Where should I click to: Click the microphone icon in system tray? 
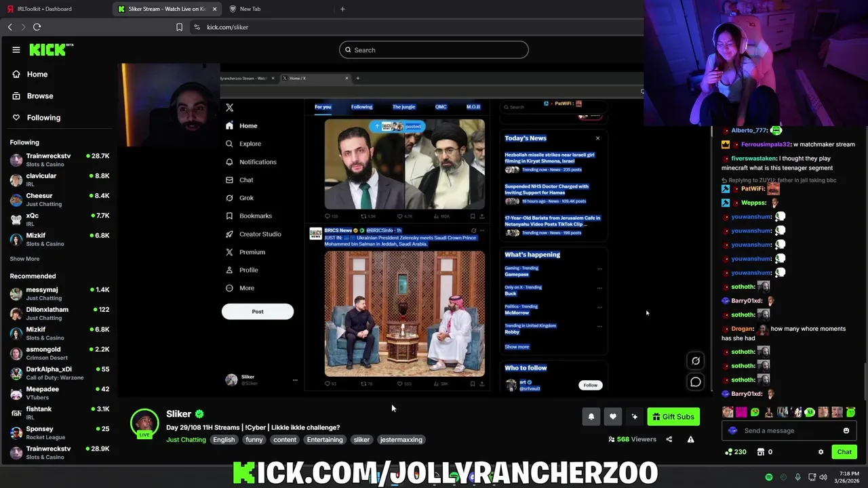pos(797,477)
